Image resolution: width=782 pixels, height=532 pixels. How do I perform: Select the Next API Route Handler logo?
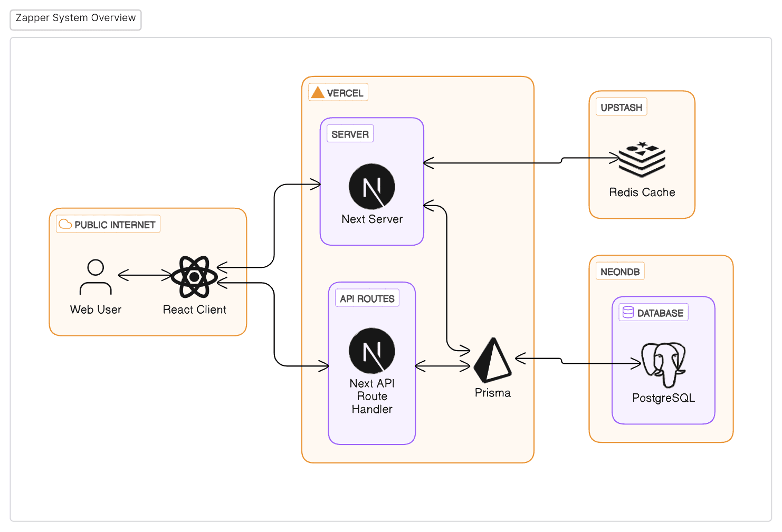coord(372,351)
